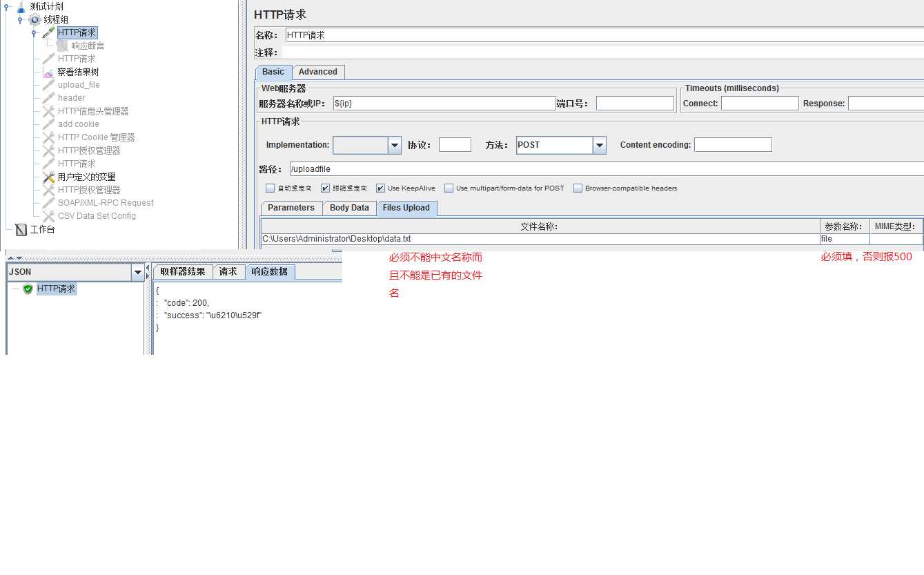This screenshot has width=924, height=575.
Task: Click the MIME类型 column header
Action: click(x=896, y=226)
